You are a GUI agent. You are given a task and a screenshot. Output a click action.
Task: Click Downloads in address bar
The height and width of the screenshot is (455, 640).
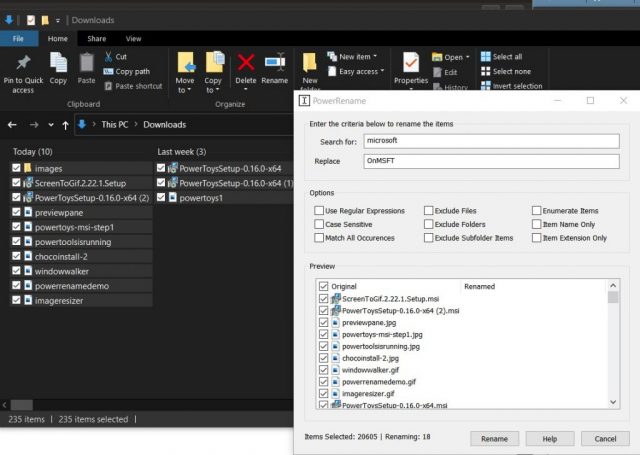point(164,125)
